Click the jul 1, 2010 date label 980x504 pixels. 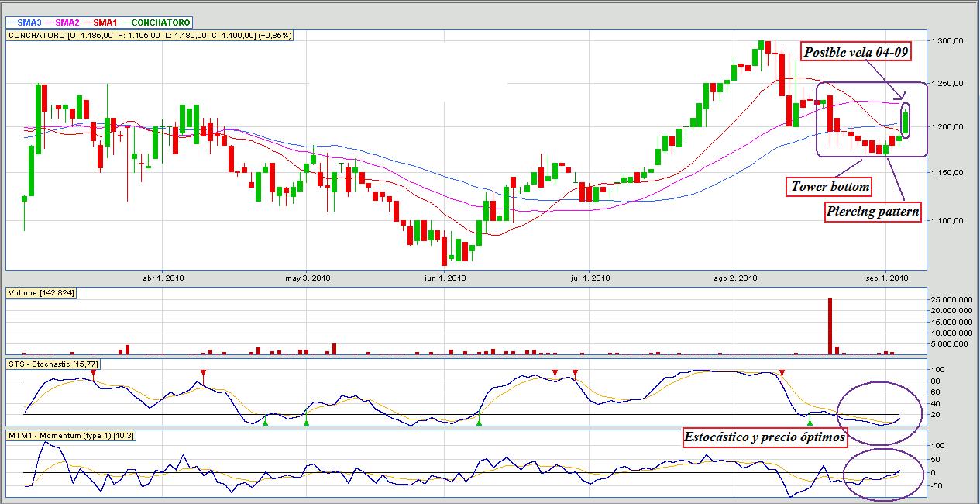coord(590,278)
